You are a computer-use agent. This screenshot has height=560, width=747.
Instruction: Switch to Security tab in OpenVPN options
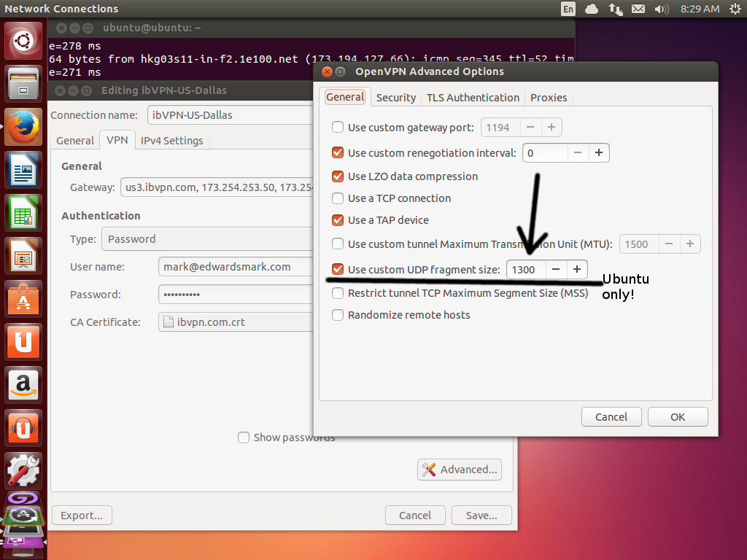(396, 98)
